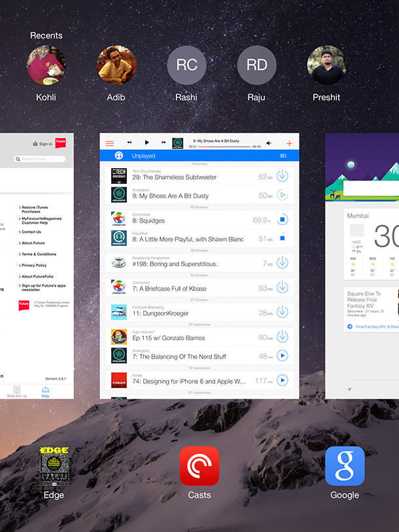Viewport: 399px width, 532px height.
Task: Open the Tech Douchebags podcast artwork
Action: coord(119,176)
